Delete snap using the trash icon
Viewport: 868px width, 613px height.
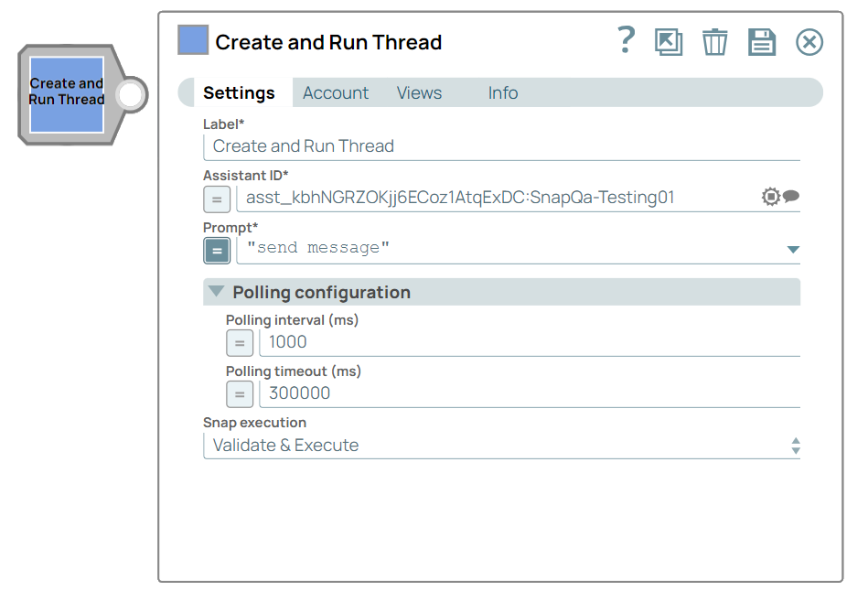(x=714, y=42)
